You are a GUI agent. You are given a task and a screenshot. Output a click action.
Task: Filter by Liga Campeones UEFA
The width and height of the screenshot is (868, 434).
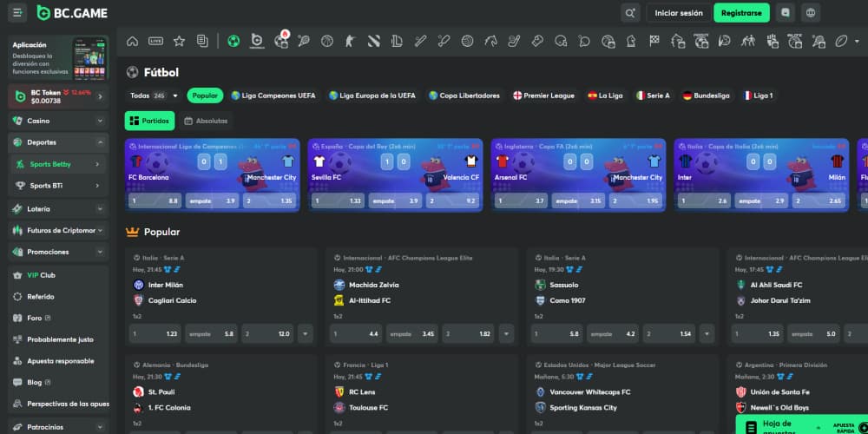click(x=273, y=95)
